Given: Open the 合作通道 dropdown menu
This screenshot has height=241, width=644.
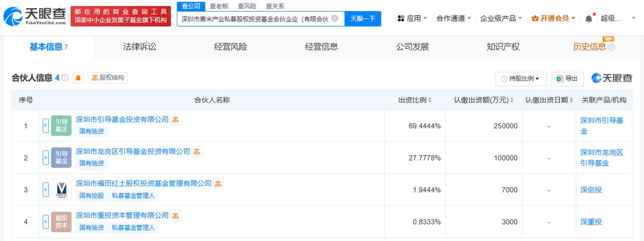Looking at the screenshot, I should click(x=454, y=19).
